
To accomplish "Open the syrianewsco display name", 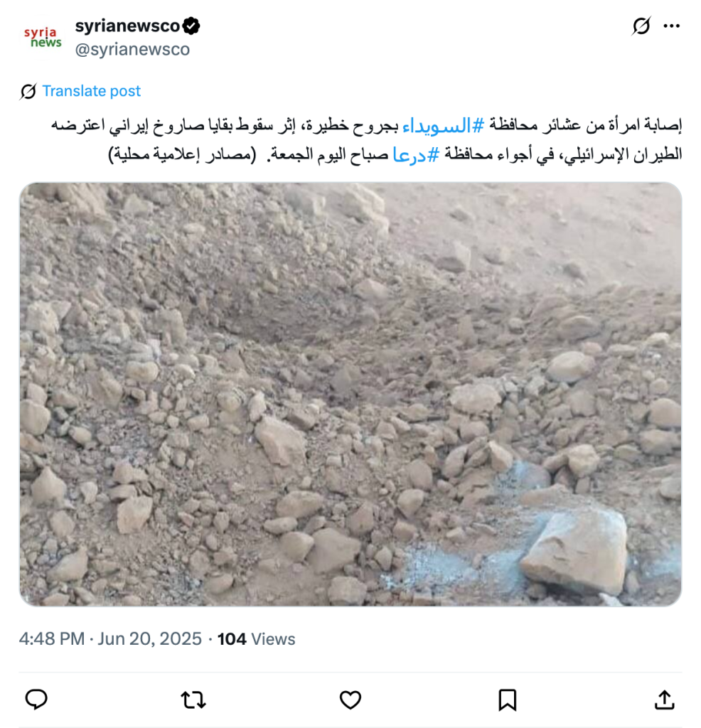I will pos(127,26).
